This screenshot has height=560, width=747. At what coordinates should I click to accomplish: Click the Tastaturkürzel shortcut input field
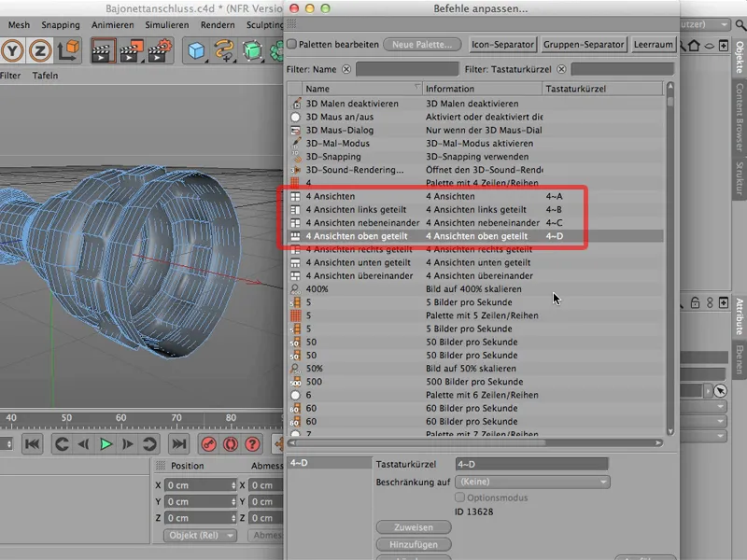pos(531,464)
